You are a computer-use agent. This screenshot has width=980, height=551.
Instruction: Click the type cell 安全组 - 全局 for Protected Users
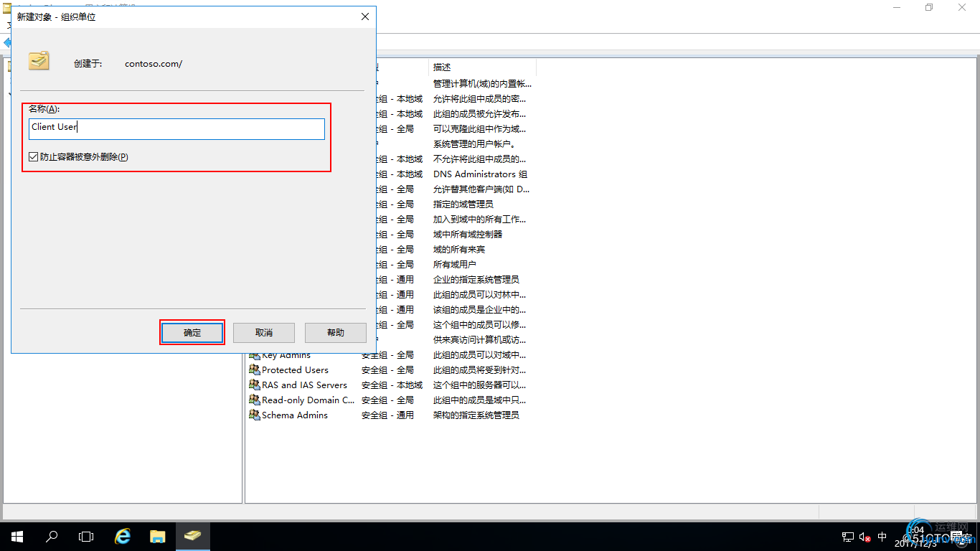387,369
